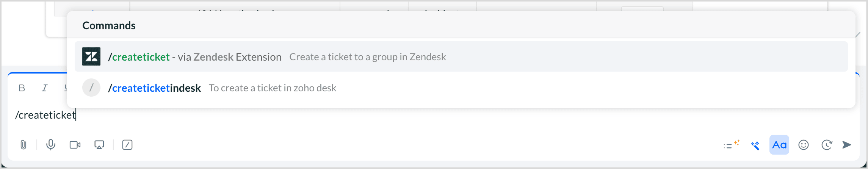Click the gray slash command avatar
Screen dimensions: 868x169
click(x=91, y=88)
